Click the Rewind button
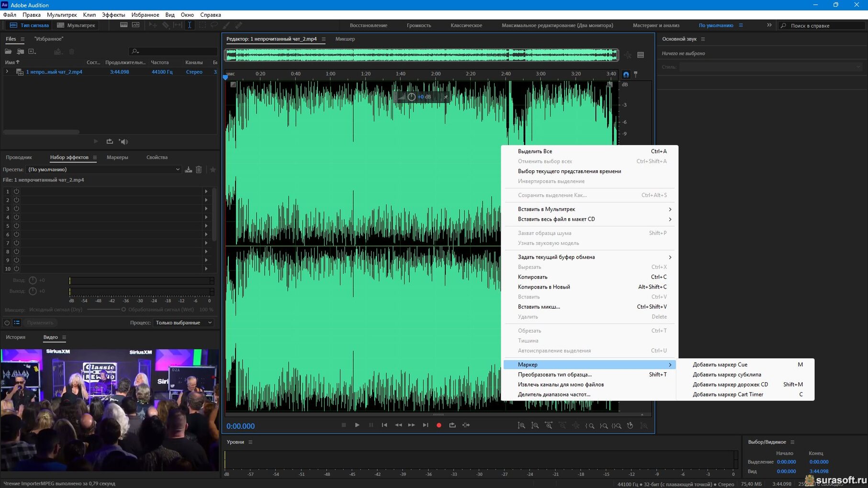 398,425
